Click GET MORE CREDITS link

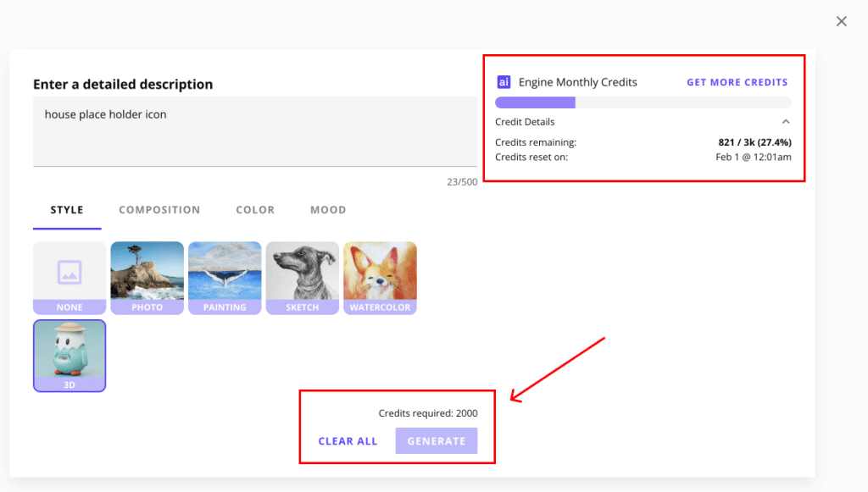737,81
